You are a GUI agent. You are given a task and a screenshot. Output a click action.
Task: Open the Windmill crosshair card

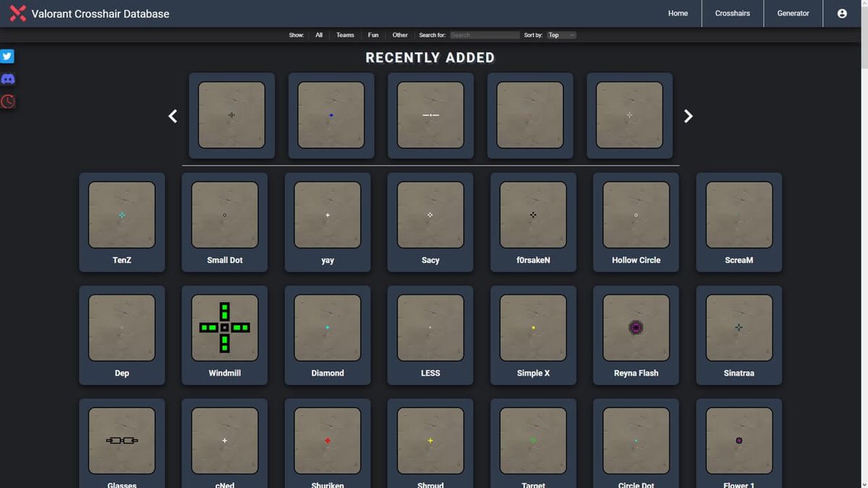coord(225,335)
